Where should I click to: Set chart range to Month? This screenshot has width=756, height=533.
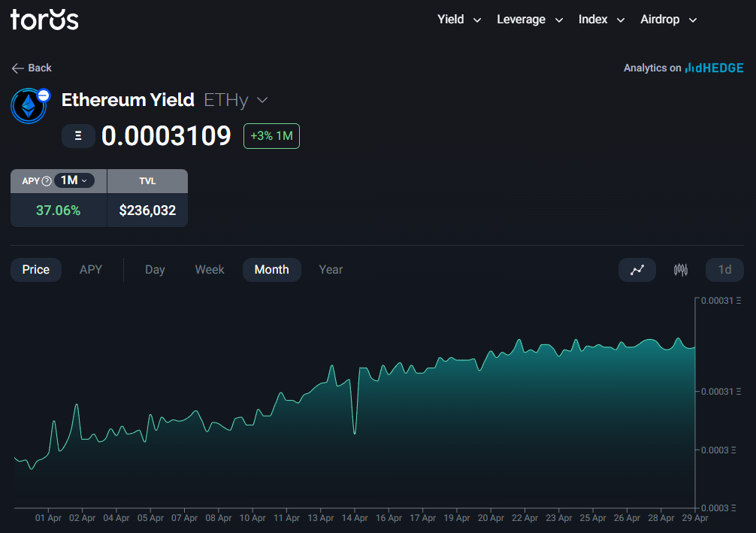tap(272, 270)
